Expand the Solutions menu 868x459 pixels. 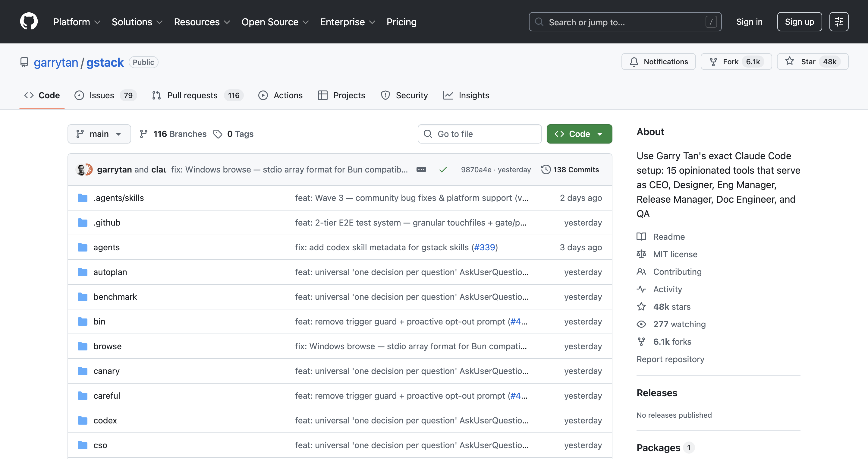pos(137,22)
